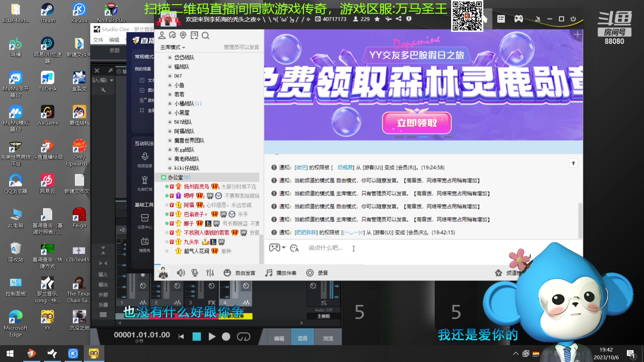Screen dimensions: 644x362
Task: Enable loop playback in Studio One transport
Action: pyautogui.click(x=244, y=337)
